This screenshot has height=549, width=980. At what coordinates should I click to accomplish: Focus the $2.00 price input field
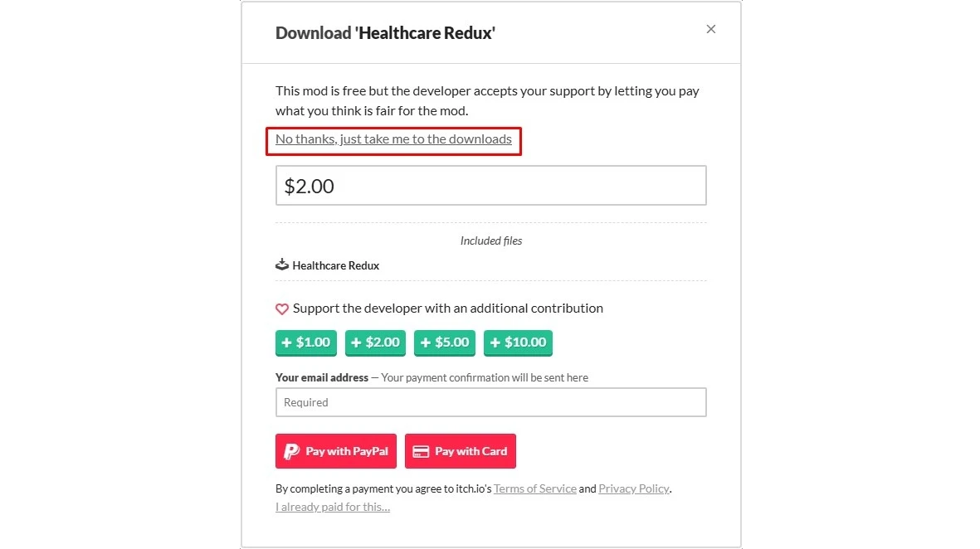pyautogui.click(x=490, y=186)
